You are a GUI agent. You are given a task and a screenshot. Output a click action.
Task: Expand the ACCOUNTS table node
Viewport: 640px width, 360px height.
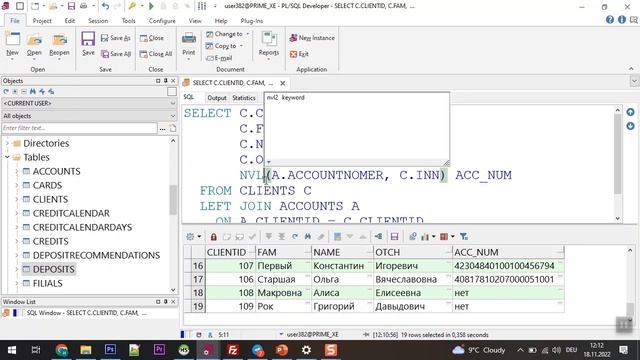pos(17,171)
